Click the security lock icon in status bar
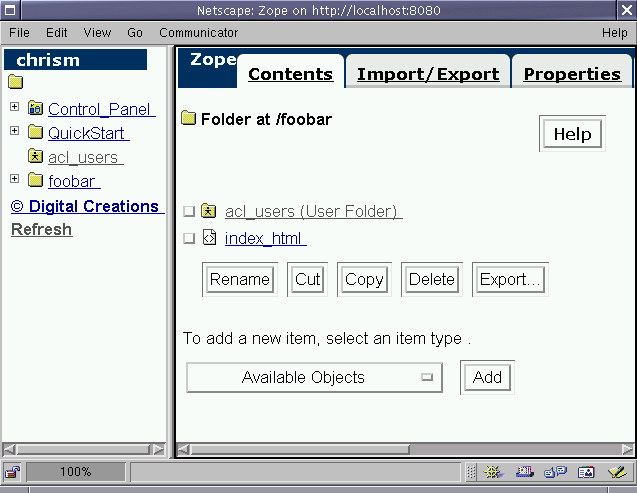 tap(12, 472)
